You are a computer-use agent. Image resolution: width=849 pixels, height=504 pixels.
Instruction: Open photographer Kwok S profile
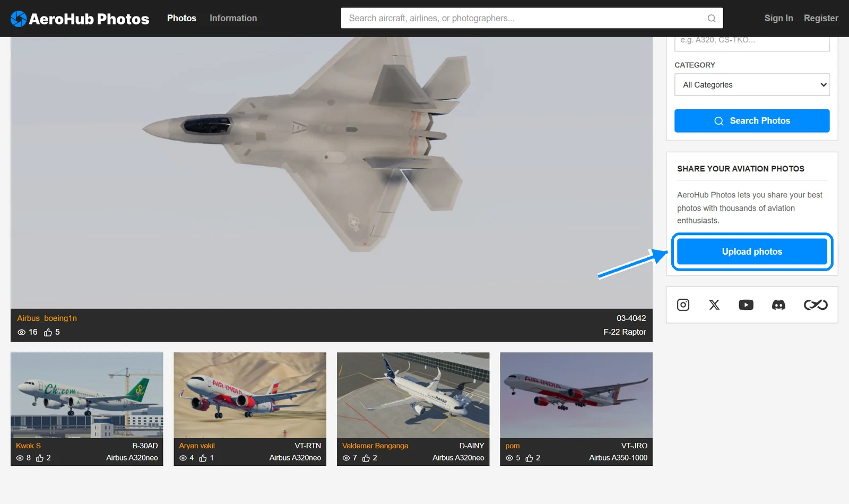28,446
